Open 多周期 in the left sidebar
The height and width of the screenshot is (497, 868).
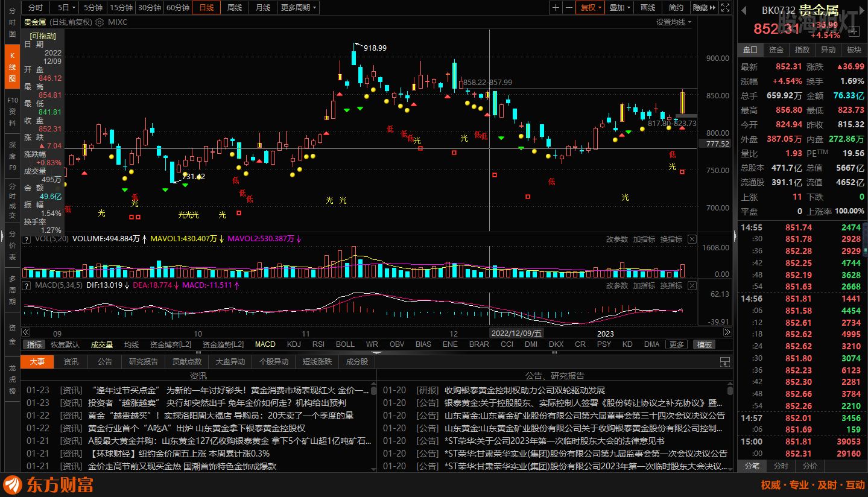pyautogui.click(x=12, y=290)
